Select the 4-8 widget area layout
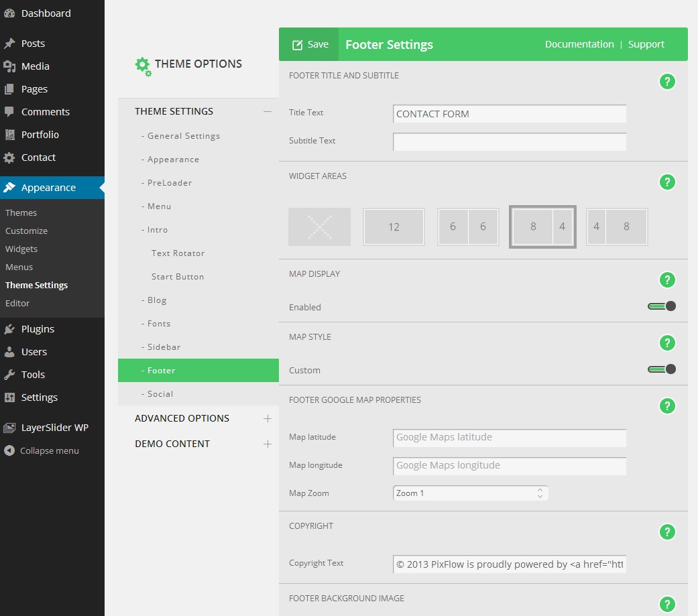 pos(617,227)
